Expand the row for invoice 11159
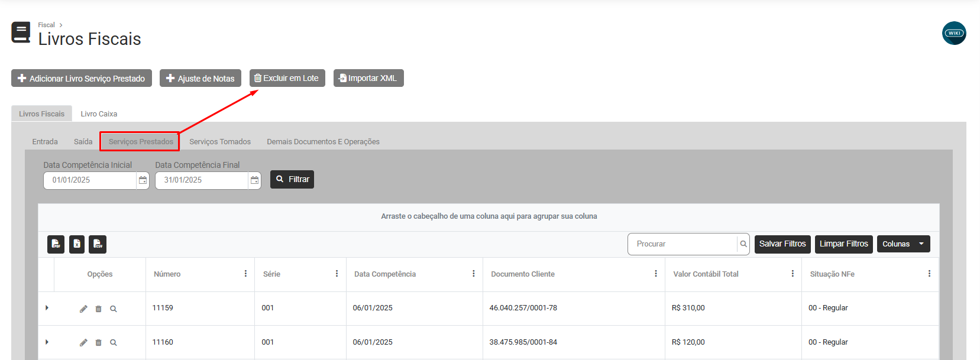The height and width of the screenshot is (360, 980). 47,308
